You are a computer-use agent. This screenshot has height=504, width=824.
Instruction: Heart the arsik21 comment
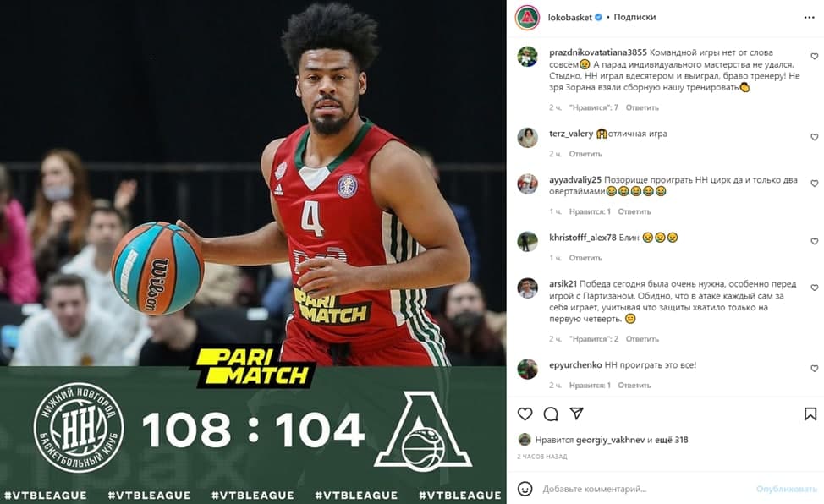(814, 288)
